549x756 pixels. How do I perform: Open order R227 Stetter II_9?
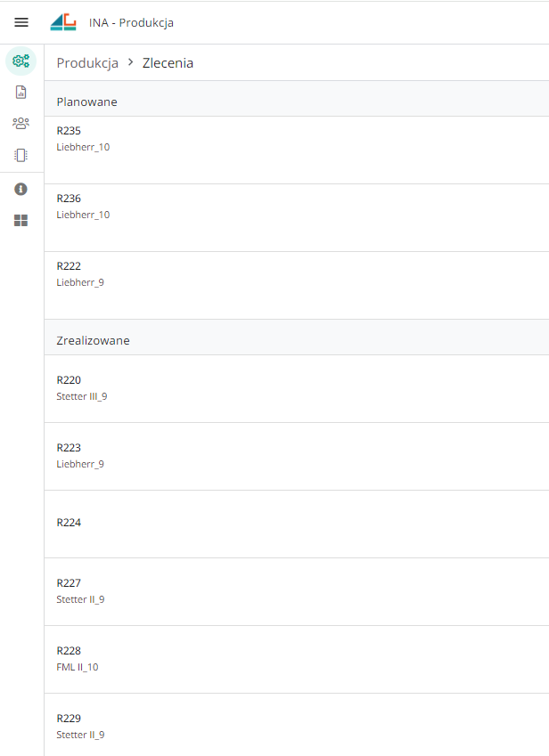[x=296, y=591]
